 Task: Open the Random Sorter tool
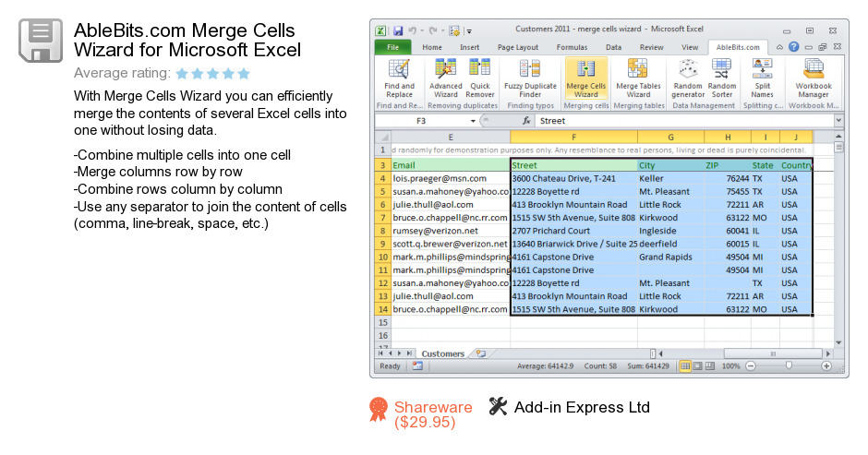point(722,78)
